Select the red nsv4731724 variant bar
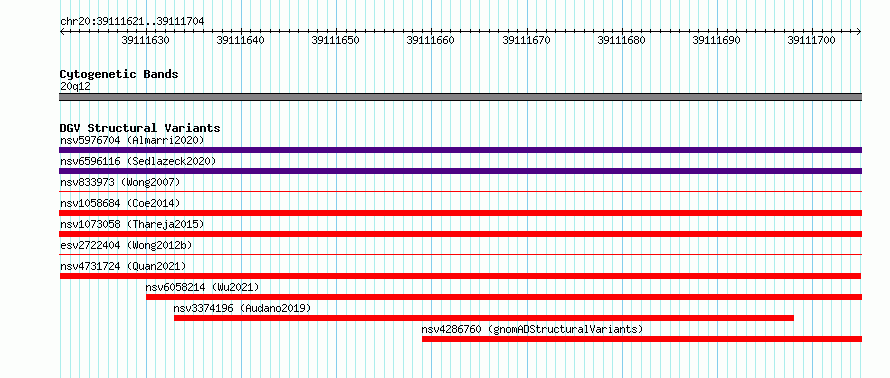This screenshot has width=890, height=378. [x=460, y=276]
